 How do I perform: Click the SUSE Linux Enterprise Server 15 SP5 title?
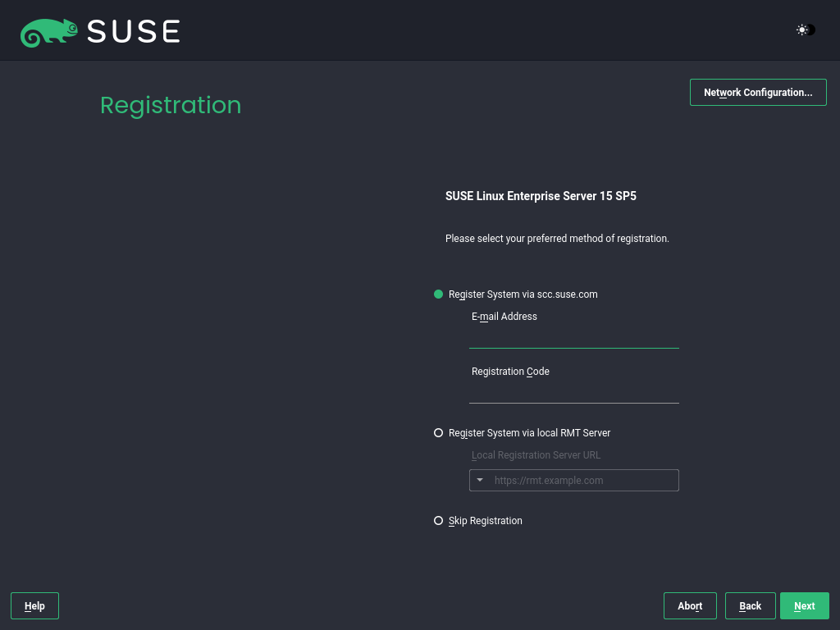point(541,196)
